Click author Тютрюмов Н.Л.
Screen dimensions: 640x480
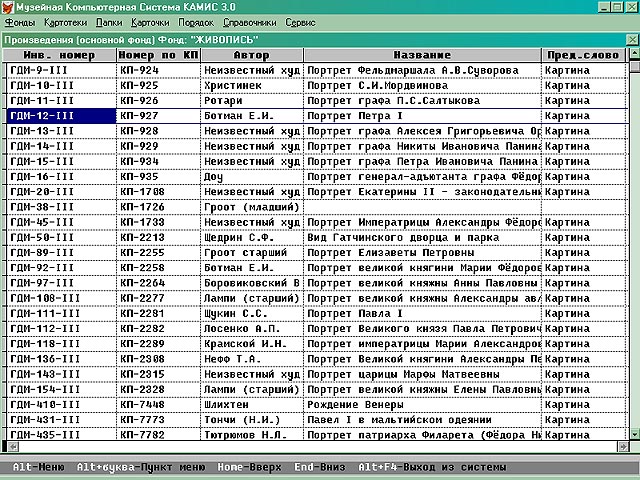(246, 435)
